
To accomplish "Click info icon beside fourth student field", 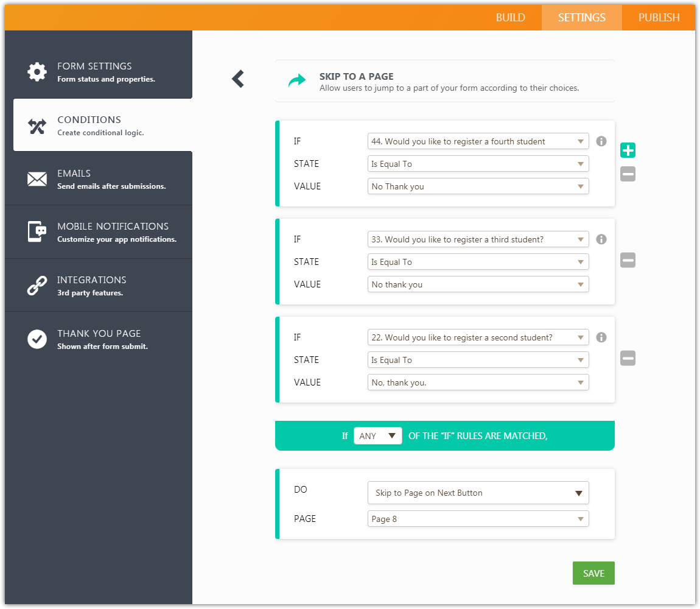I will [x=601, y=141].
